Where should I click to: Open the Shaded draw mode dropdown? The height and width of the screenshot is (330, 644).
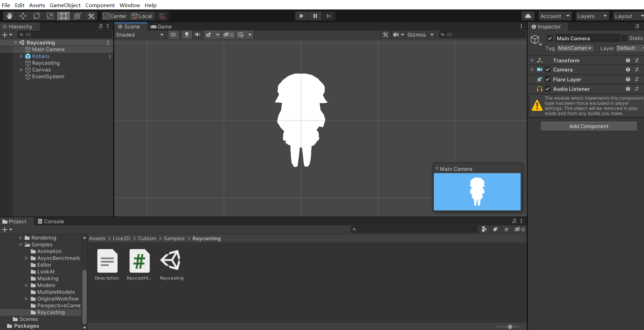140,35
